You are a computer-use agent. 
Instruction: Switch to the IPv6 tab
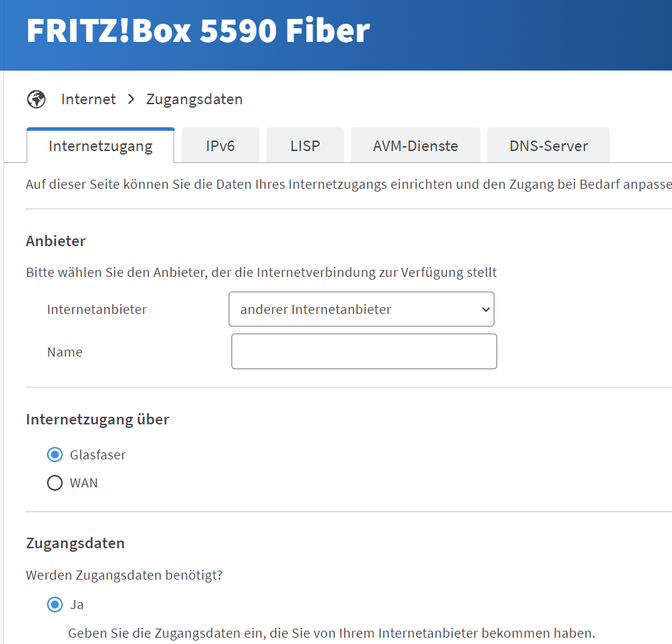point(220,145)
